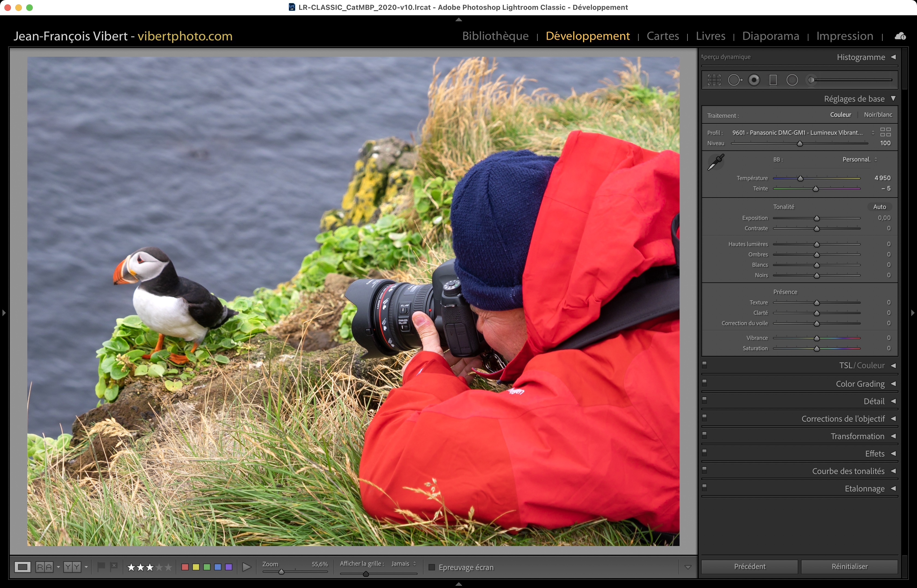Apply the red color label swatch

tap(185, 567)
